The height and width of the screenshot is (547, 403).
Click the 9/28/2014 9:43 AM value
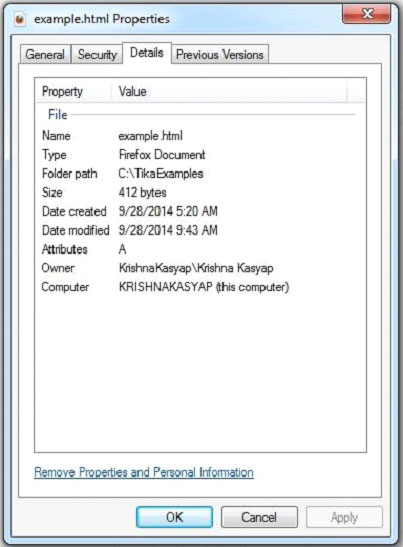click(168, 230)
